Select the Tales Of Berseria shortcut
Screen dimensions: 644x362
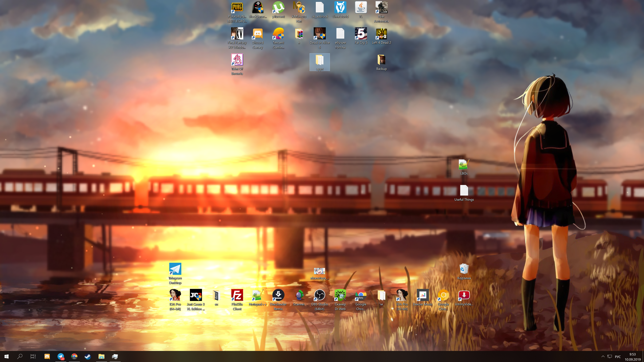point(237,64)
